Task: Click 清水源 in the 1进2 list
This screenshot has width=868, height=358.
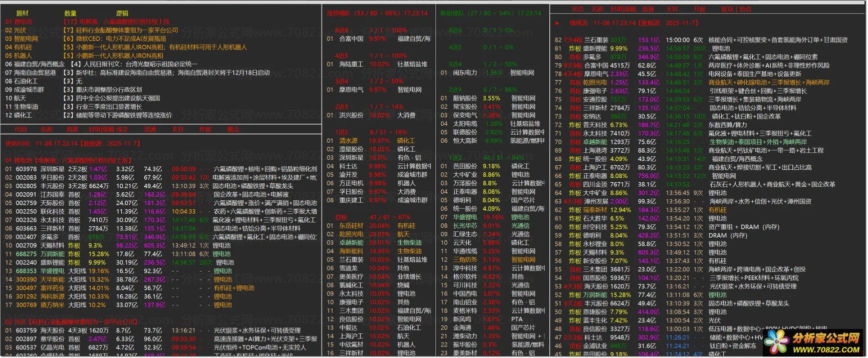Action: coord(348,141)
